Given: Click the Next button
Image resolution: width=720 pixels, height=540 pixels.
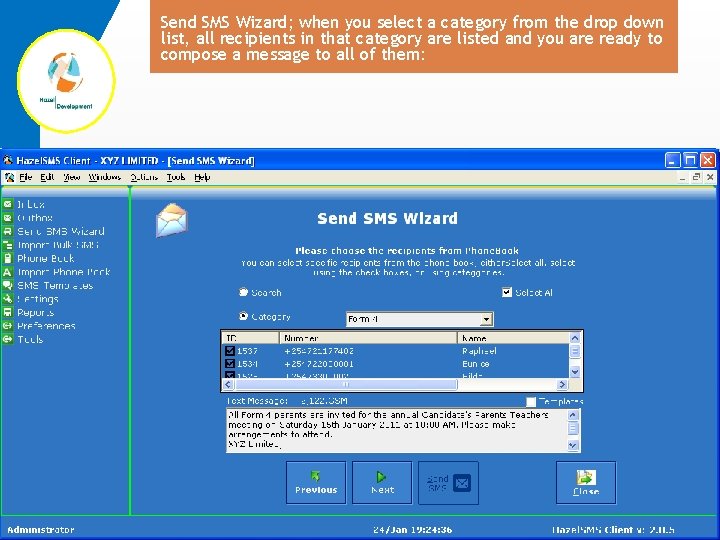Looking at the screenshot, I should [x=382, y=483].
